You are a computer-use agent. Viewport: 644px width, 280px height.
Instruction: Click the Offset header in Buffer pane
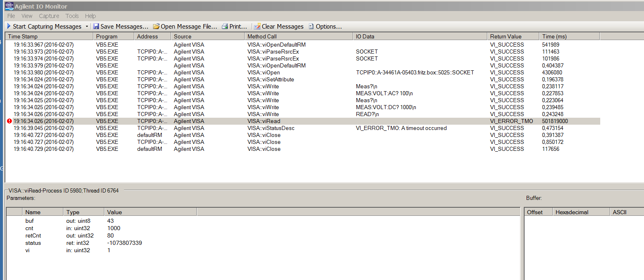(538, 212)
